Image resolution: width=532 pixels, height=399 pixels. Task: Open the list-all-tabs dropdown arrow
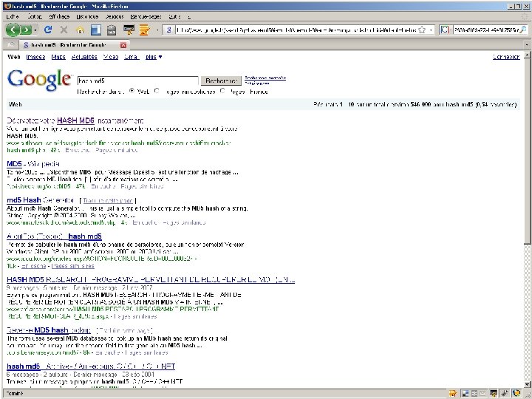(x=527, y=45)
